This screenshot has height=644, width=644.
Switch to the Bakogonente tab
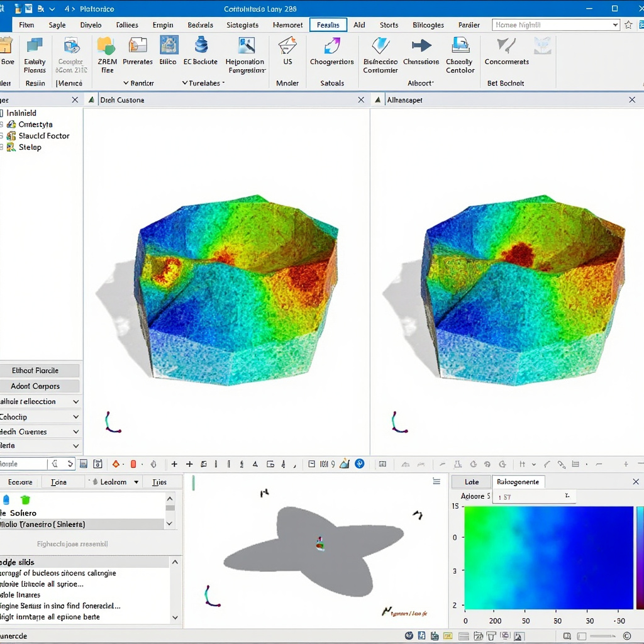[x=518, y=482]
